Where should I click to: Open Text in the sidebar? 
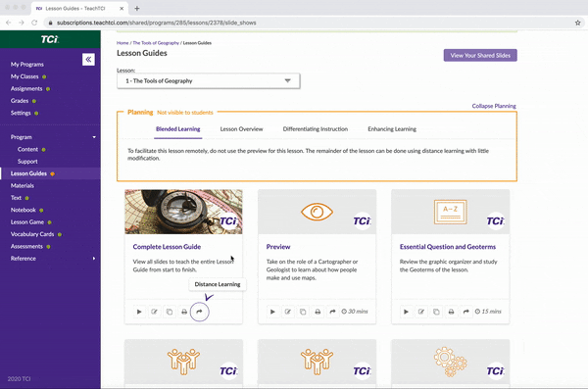tap(16, 198)
